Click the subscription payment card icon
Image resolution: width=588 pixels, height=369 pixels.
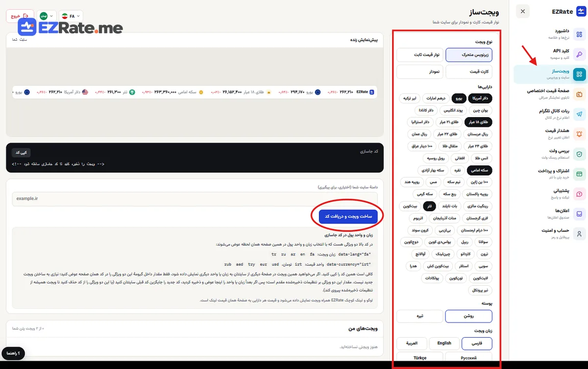coord(579,174)
